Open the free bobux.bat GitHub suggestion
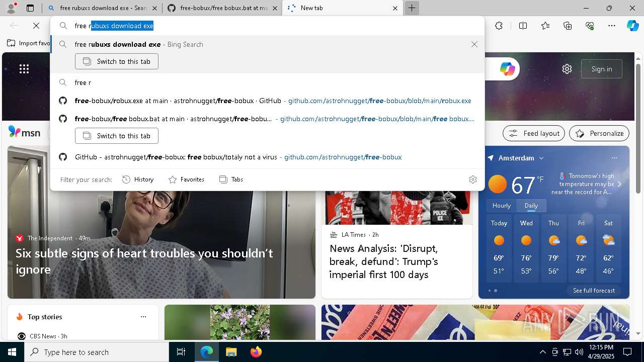This screenshot has height=362, width=644. pos(267,119)
